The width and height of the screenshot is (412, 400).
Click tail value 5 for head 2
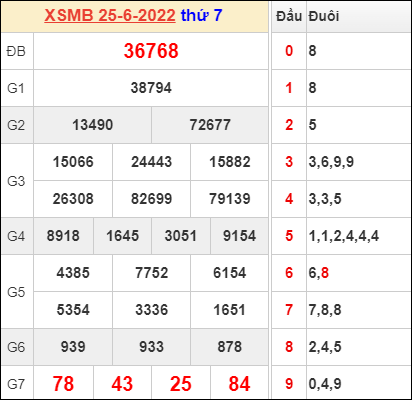pos(312,125)
